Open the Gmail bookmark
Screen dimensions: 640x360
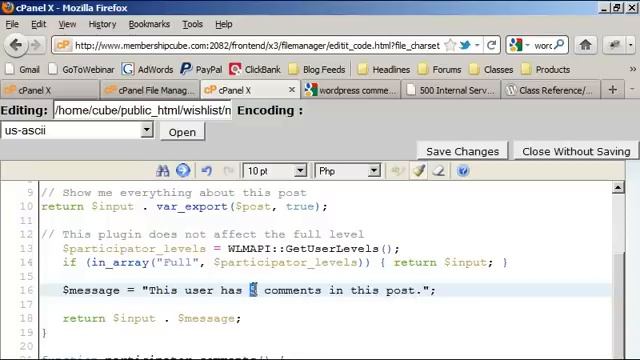click(x=23, y=69)
